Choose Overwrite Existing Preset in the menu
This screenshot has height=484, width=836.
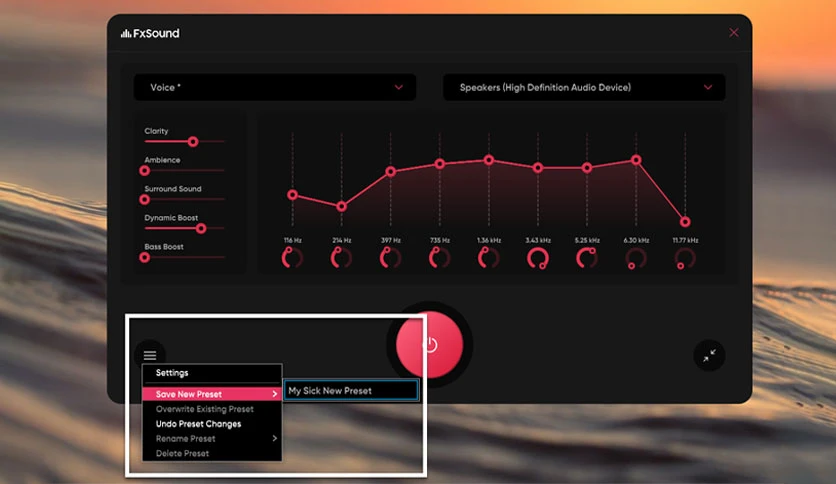tap(212, 409)
